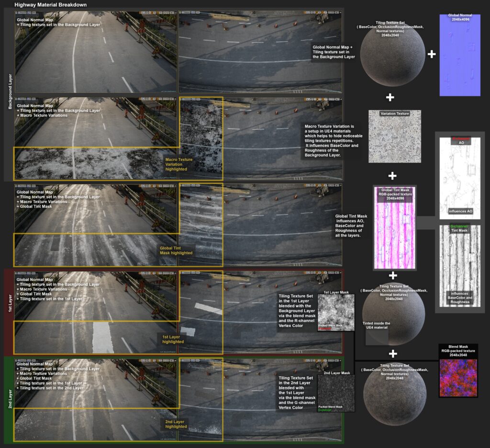Viewport: 490px width, 448px height.
Task: Click the vertical 1st Layer label on red strip
Action: [x=10, y=303]
